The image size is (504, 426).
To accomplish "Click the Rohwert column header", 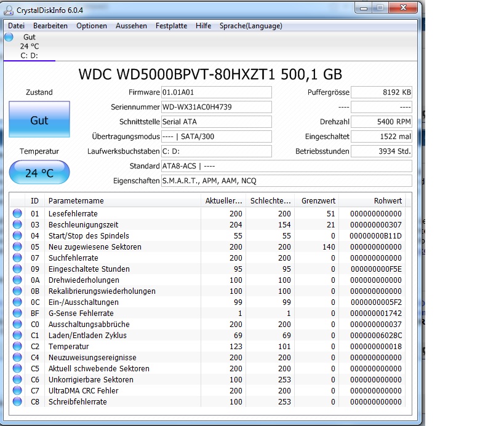I will click(x=373, y=200).
